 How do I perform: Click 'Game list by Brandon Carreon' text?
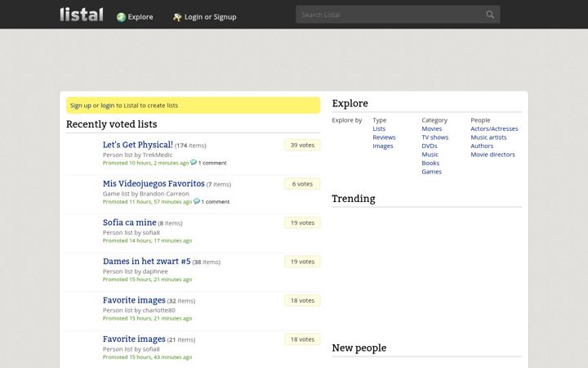coord(146,194)
